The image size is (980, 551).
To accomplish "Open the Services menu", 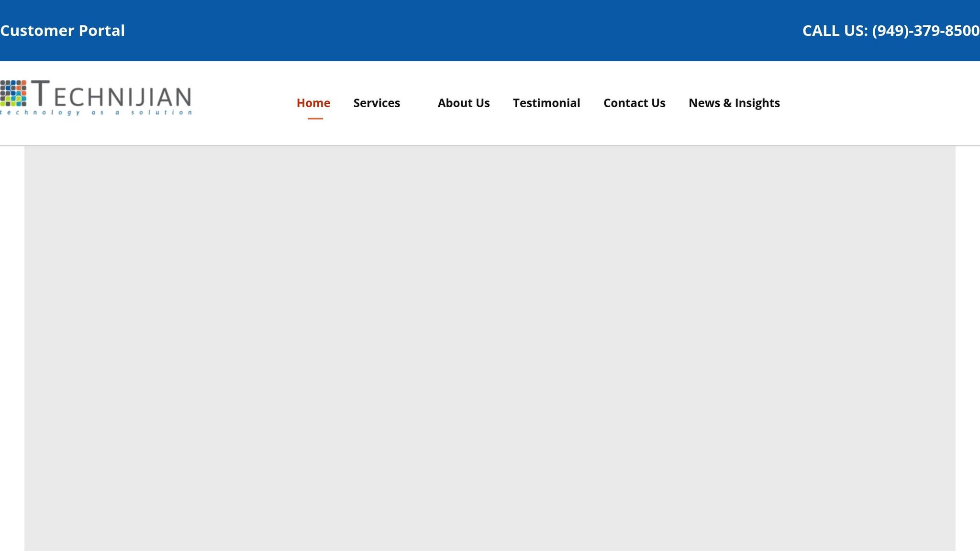I will pyautogui.click(x=376, y=103).
